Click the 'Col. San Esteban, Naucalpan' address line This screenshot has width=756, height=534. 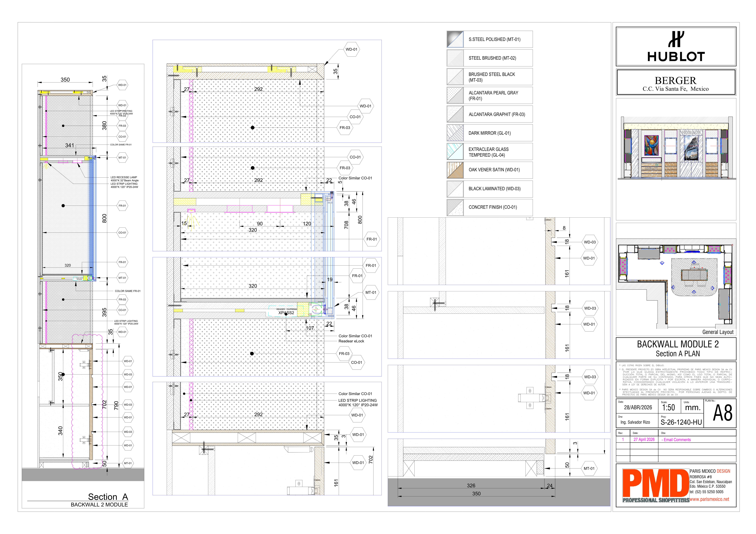click(x=711, y=482)
